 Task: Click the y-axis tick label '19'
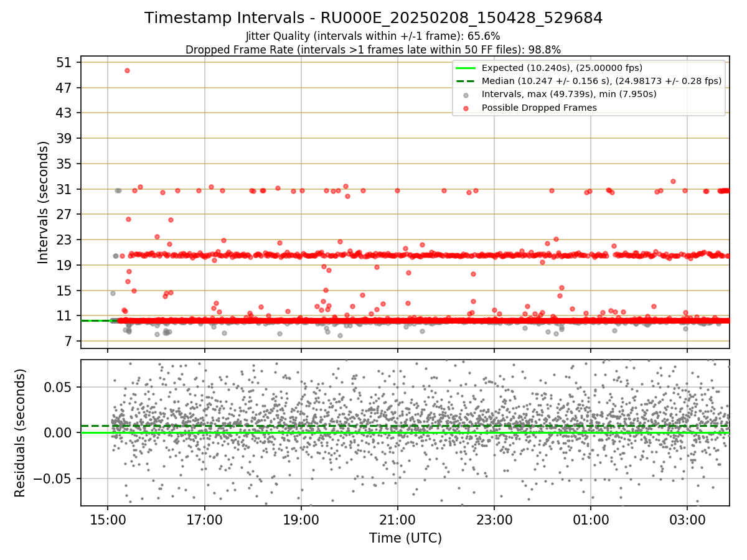[x=65, y=266]
